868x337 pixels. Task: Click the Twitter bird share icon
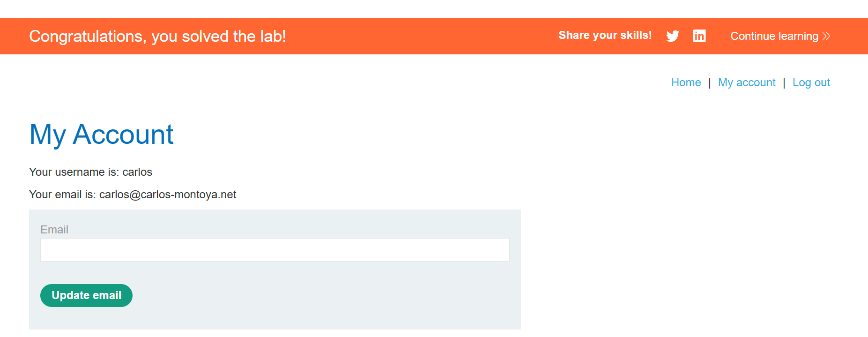pyautogui.click(x=673, y=36)
